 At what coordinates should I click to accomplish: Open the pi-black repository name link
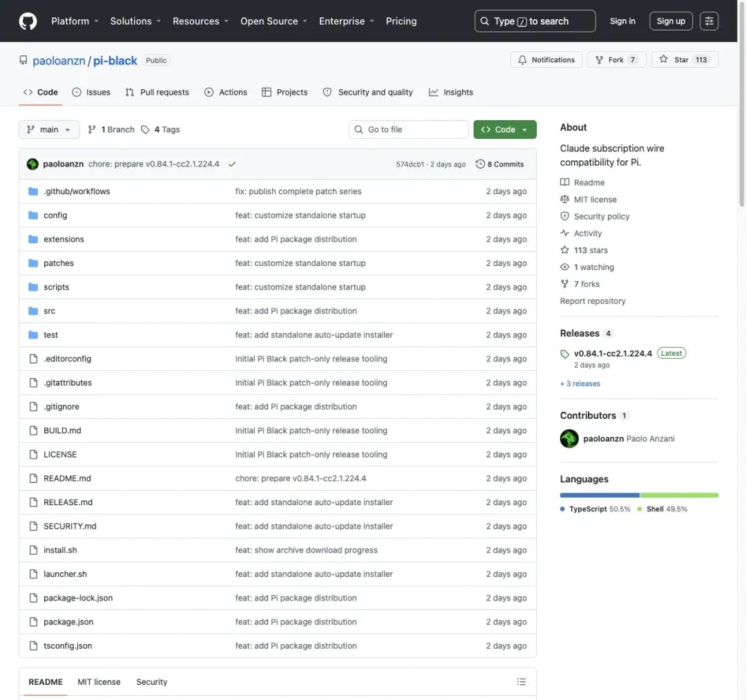point(115,60)
